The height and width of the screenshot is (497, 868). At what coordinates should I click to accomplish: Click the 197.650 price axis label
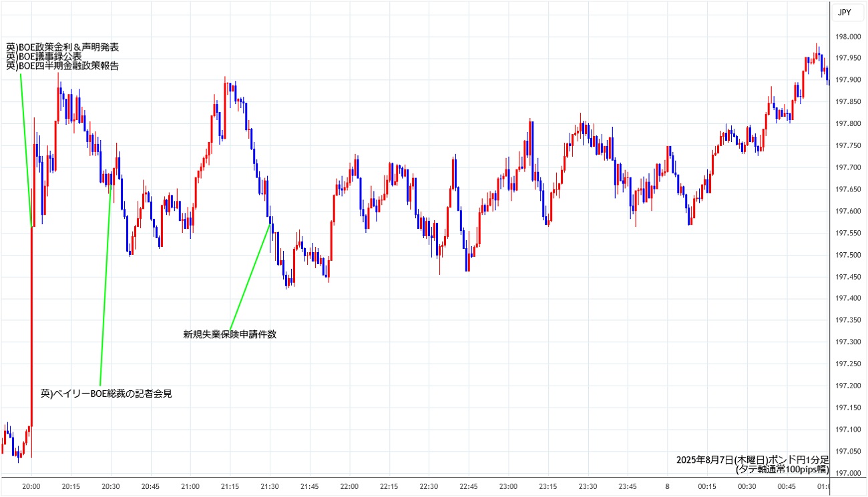click(847, 189)
